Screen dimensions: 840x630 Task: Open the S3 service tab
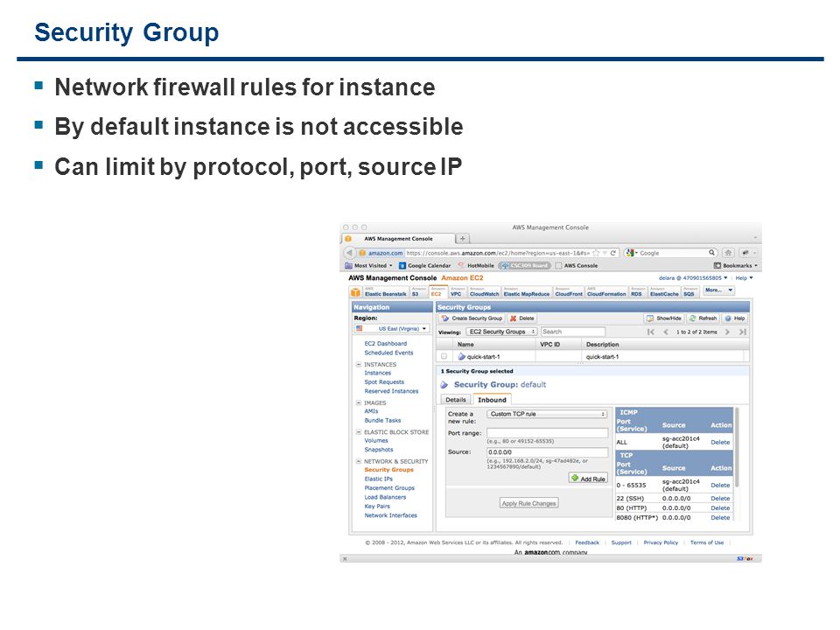[x=418, y=292]
